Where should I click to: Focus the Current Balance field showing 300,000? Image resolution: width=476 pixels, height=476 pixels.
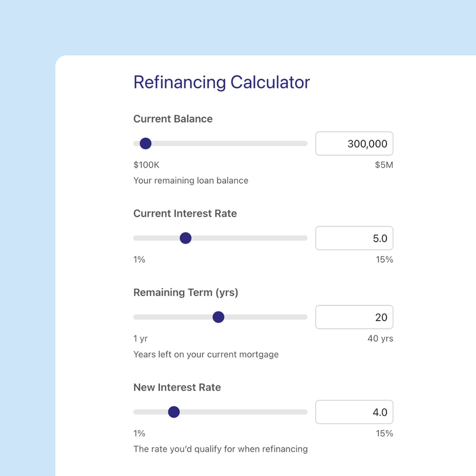354,144
